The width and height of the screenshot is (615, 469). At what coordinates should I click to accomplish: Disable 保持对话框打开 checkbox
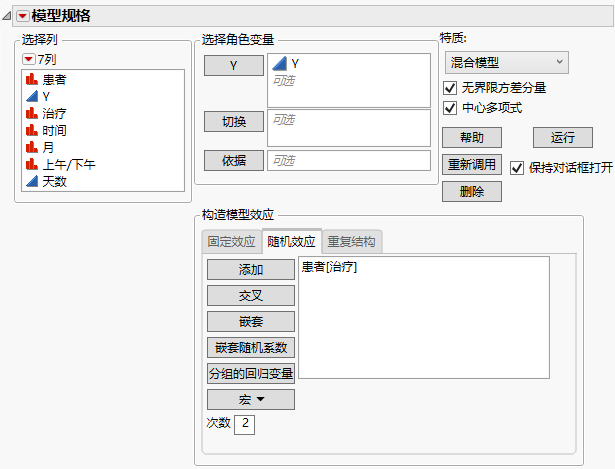(x=517, y=167)
